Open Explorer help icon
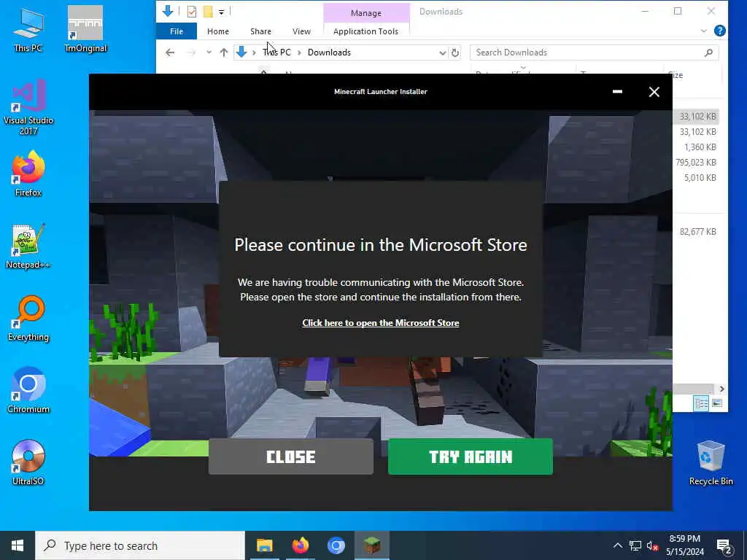 (720, 31)
